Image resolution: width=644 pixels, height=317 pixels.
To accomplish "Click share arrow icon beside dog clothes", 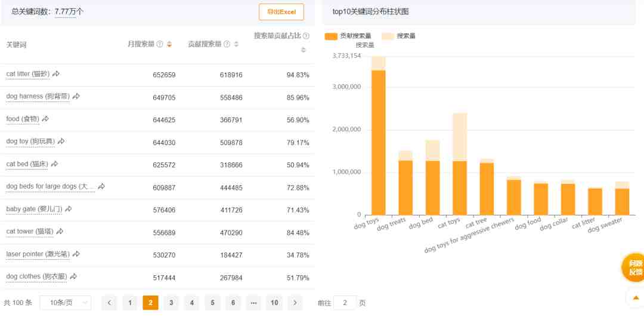I will pos(73,276).
